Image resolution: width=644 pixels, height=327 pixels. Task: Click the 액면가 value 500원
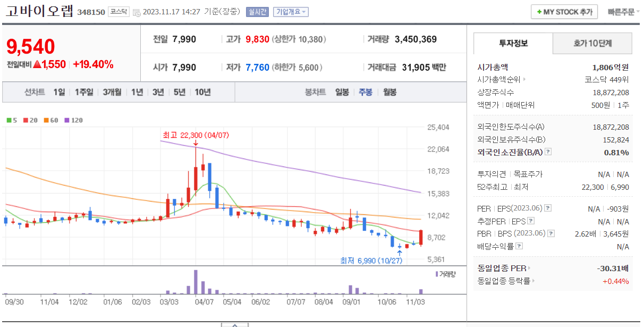600,105
